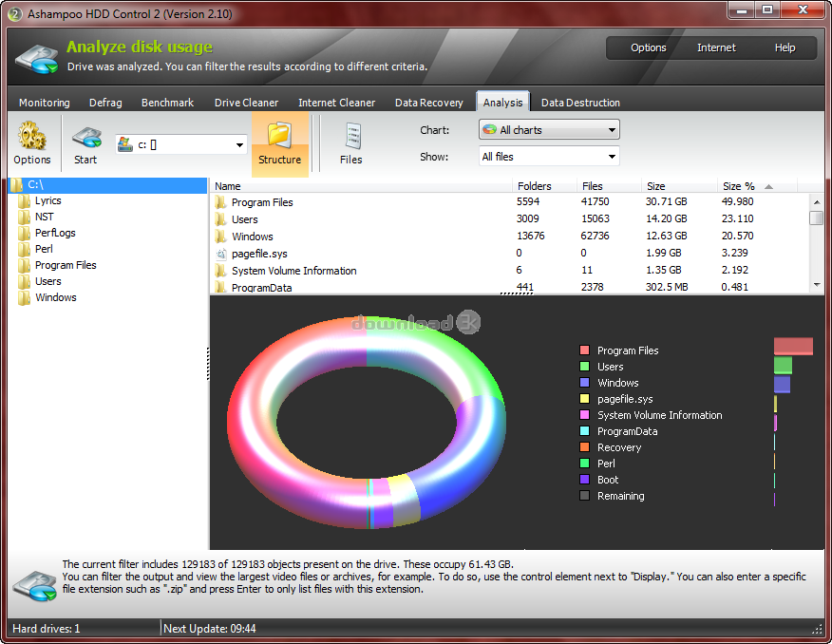
Task: Click the pagefile.sys file icon in list
Action: 220,254
